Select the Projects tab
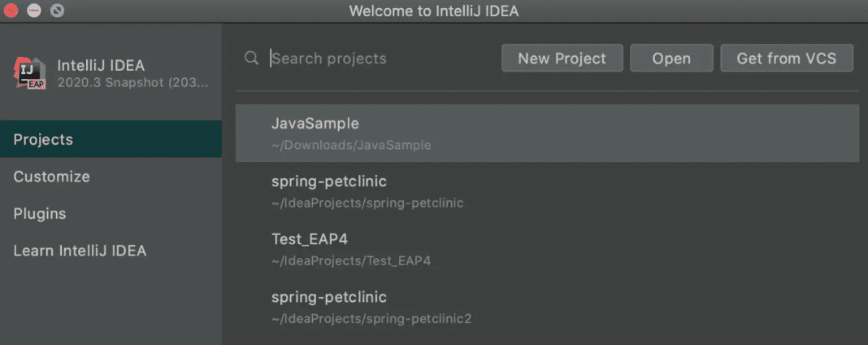 coord(111,139)
